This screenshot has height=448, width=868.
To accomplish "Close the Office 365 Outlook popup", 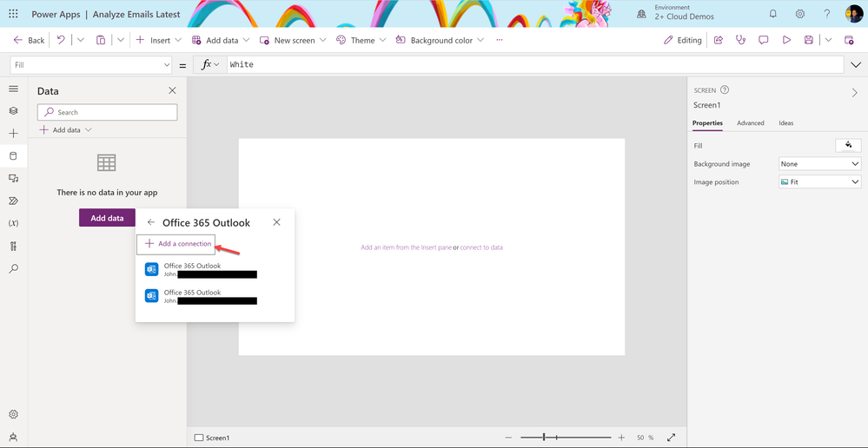I will [277, 222].
